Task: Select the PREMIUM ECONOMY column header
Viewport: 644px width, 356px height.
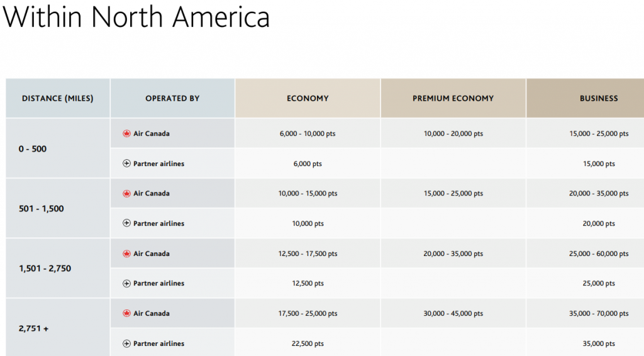Action: [x=453, y=98]
